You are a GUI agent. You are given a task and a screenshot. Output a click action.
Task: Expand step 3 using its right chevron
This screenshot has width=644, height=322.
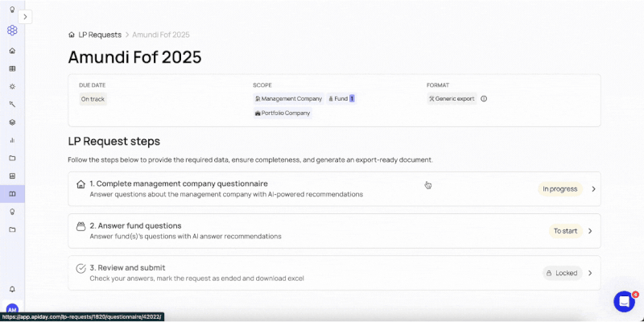590,273
